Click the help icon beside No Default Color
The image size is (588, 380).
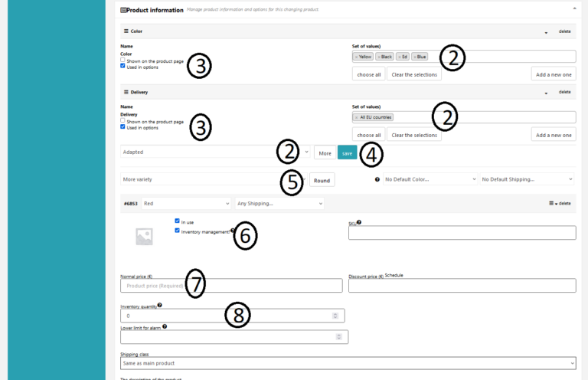click(x=377, y=179)
